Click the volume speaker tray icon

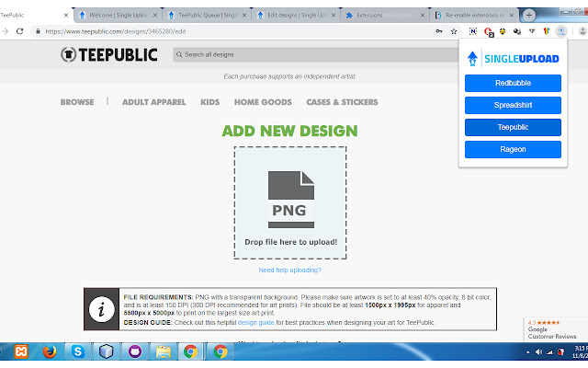pyautogui.click(x=538, y=351)
